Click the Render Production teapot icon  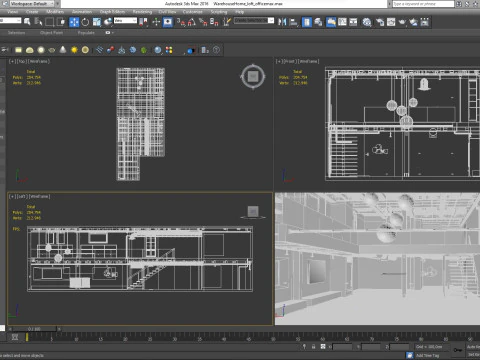[402, 22]
